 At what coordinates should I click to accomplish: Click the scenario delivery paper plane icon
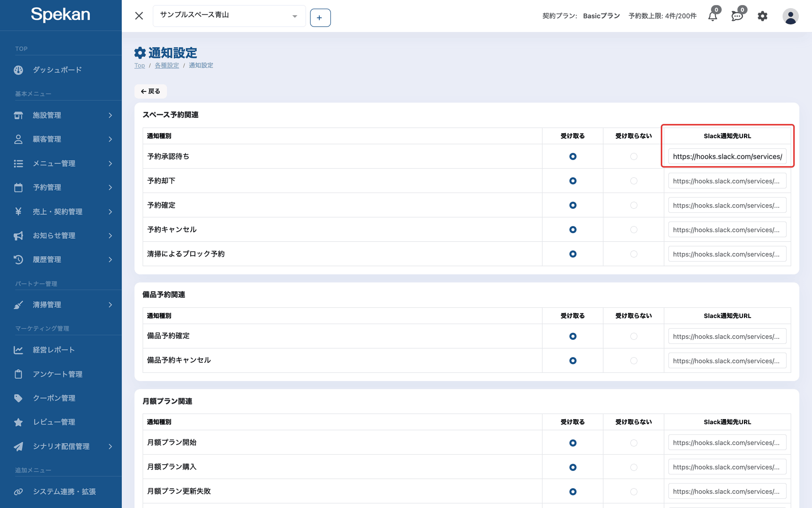tap(18, 447)
